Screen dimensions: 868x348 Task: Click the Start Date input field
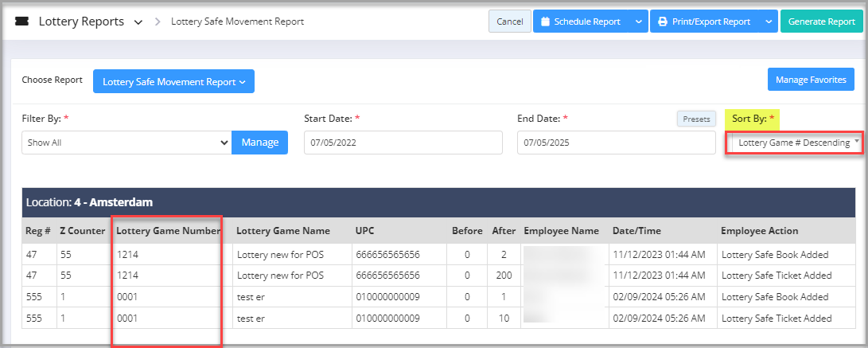(x=403, y=143)
